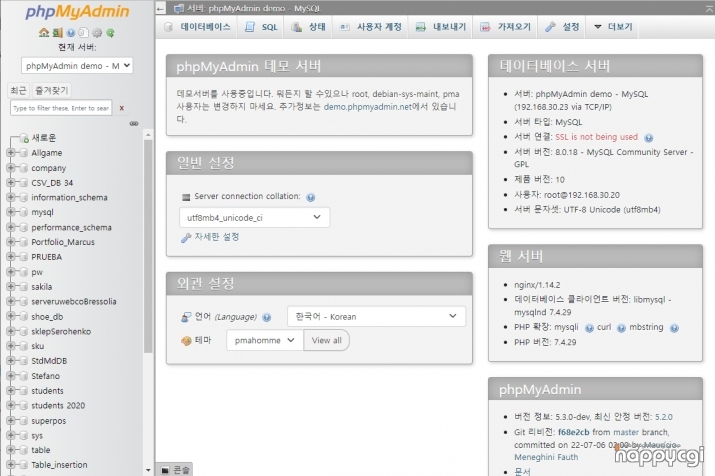The height and width of the screenshot is (476, 715).
Task: Reload navigation panel green refresh icon
Action: (x=110, y=33)
